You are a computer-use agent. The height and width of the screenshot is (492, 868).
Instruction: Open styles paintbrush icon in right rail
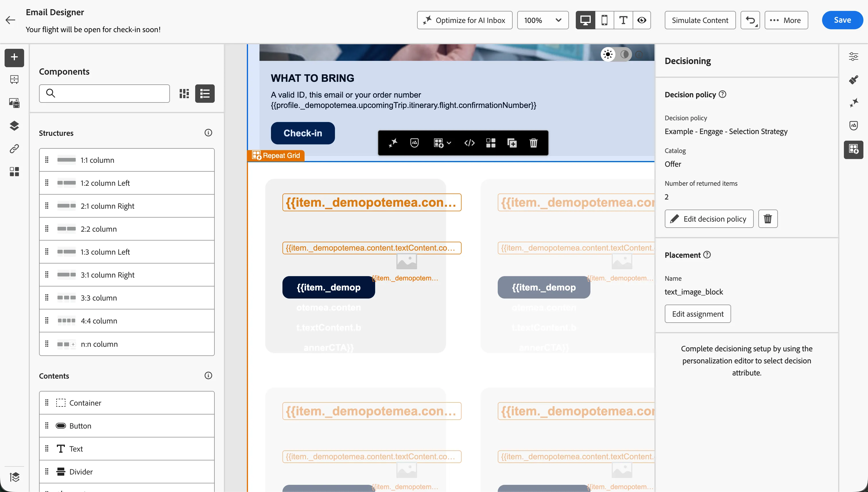click(x=853, y=80)
